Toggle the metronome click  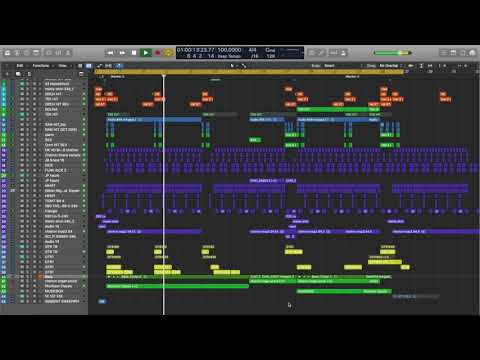(x=344, y=53)
